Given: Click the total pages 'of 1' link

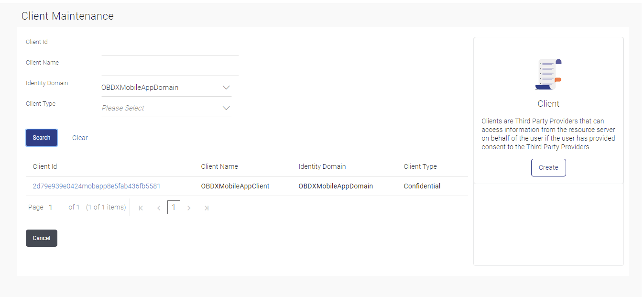Looking at the screenshot, I should [x=74, y=207].
